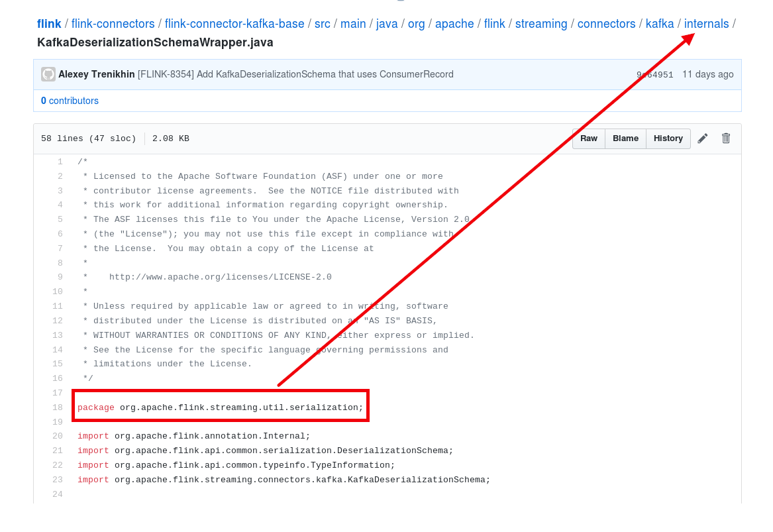The image size is (773, 532).
Task: Click line number 16
Action: point(58,378)
